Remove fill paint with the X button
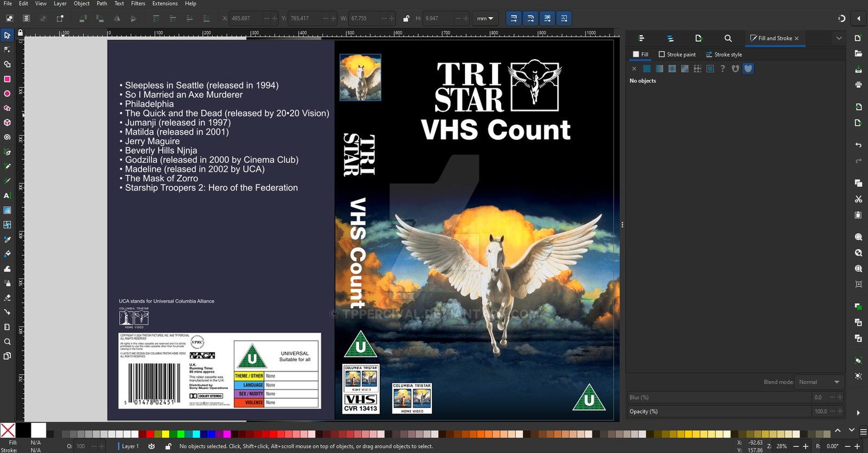 tap(634, 69)
